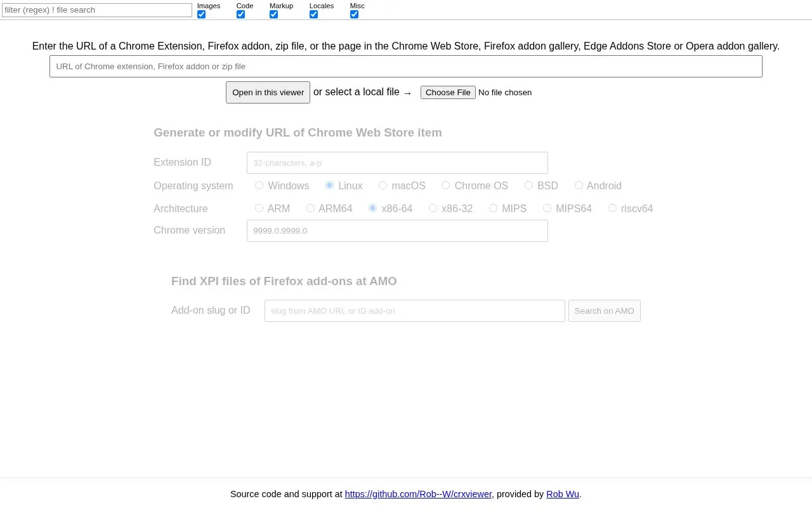The image size is (812, 508).
Task: Open the crxviewer GitHub link
Action: click(419, 494)
